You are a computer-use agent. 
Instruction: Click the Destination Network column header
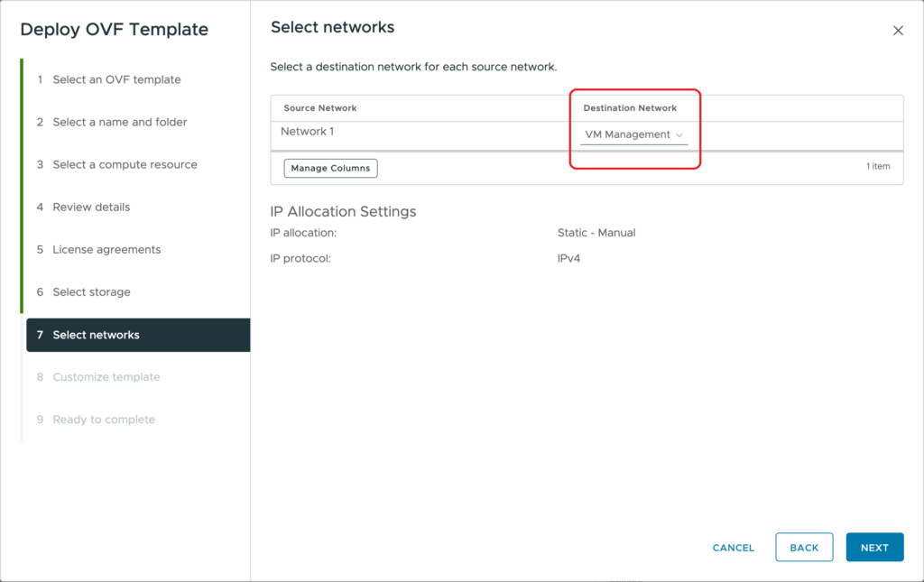point(630,108)
